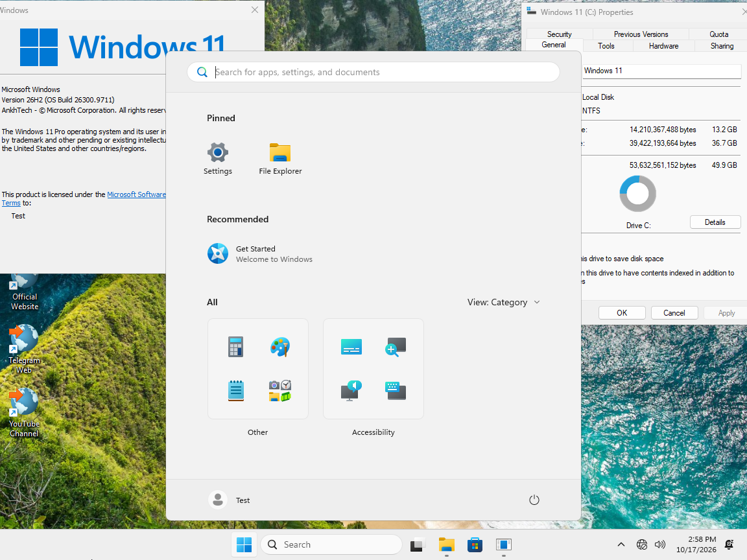Open Get Started recommended item
Screen dimensions: 747x560
[259, 254]
